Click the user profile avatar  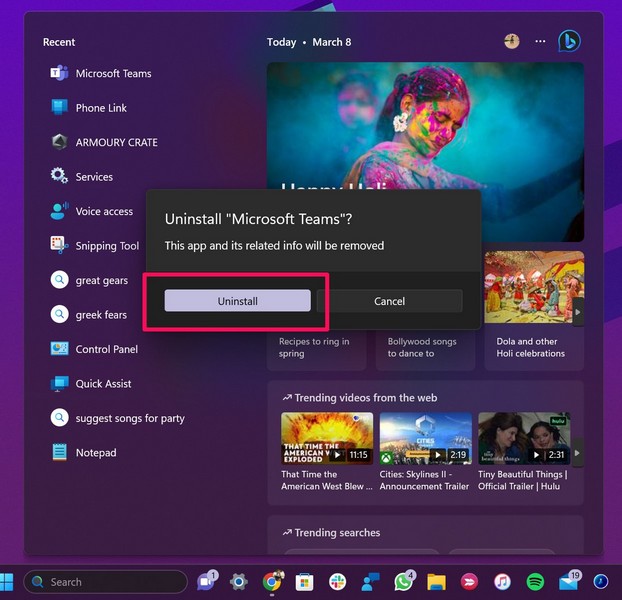(x=512, y=42)
